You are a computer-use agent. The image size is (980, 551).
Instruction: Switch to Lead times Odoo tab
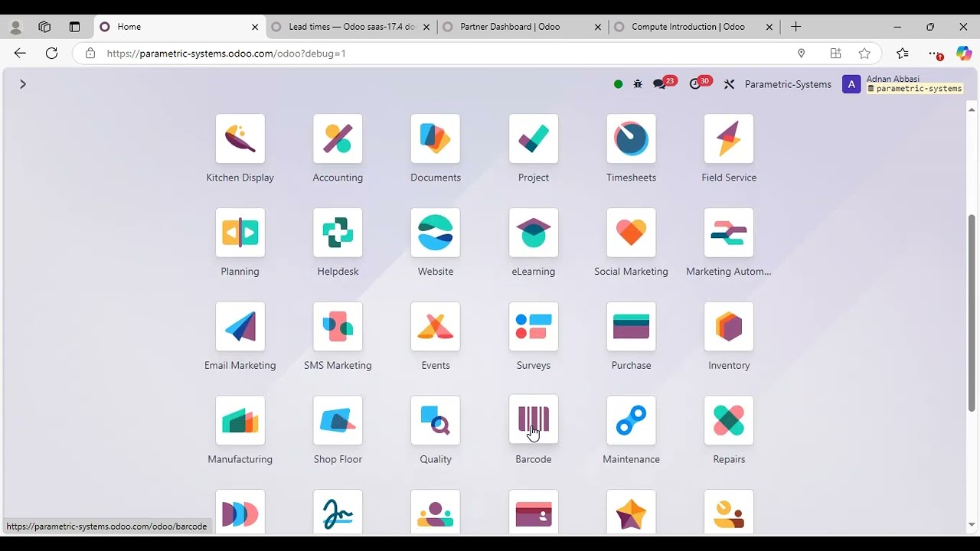(x=351, y=27)
